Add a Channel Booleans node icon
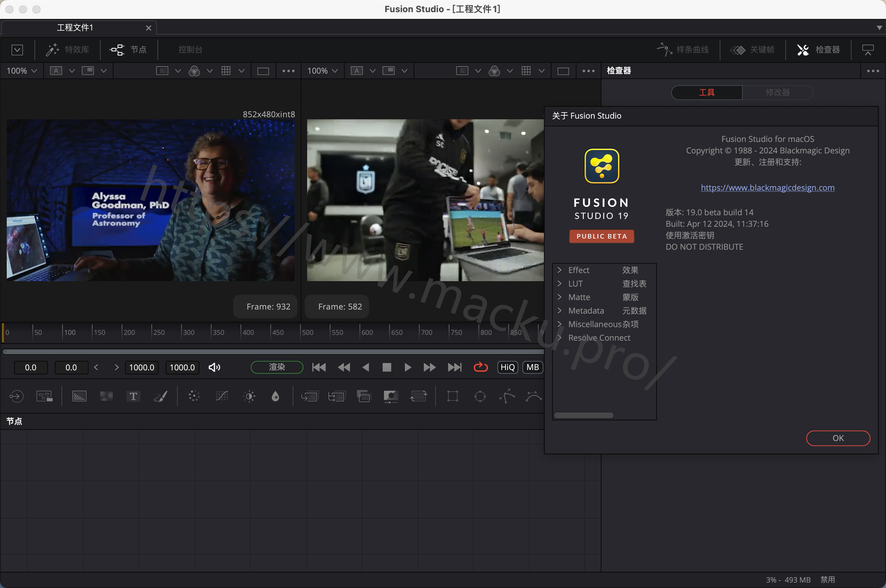 [x=337, y=396]
